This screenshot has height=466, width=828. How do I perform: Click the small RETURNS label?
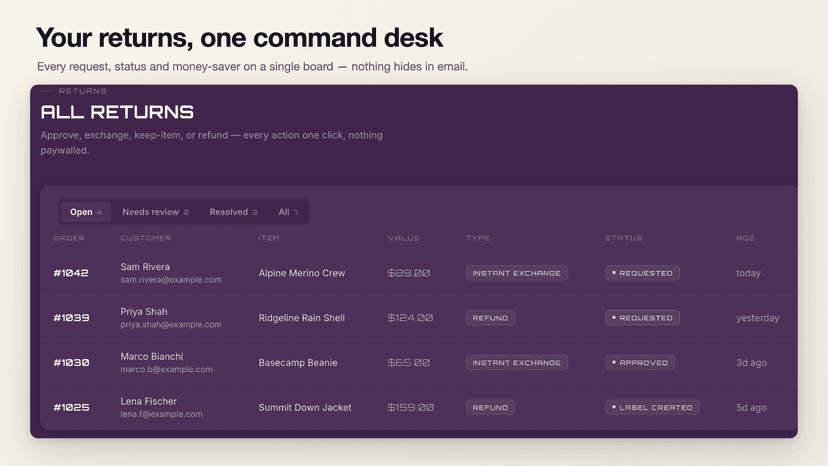point(82,91)
